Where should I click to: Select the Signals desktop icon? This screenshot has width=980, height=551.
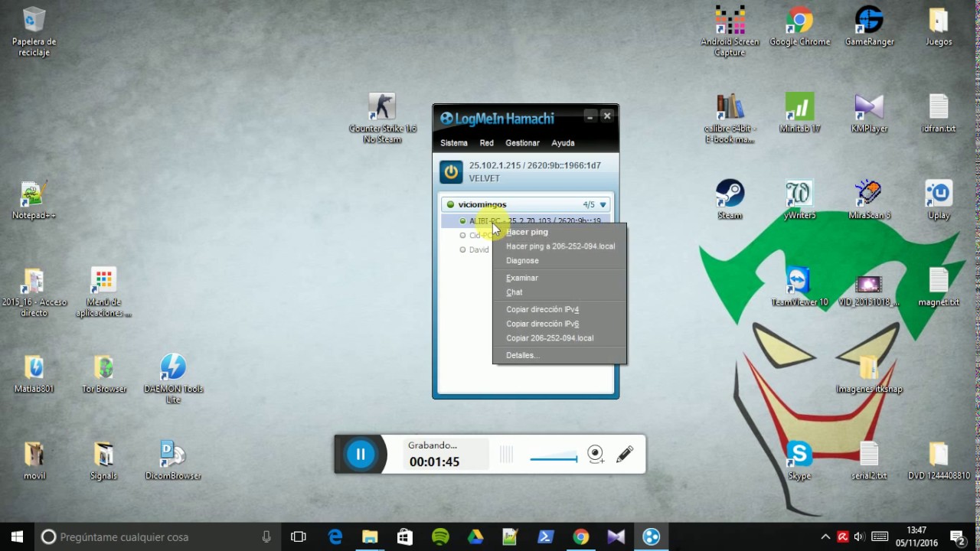click(x=103, y=460)
